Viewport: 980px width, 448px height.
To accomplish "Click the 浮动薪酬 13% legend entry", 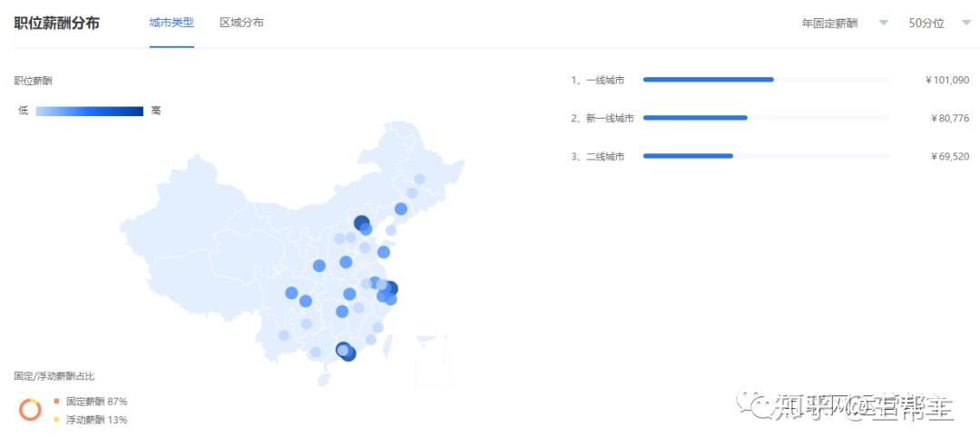I will [x=92, y=420].
